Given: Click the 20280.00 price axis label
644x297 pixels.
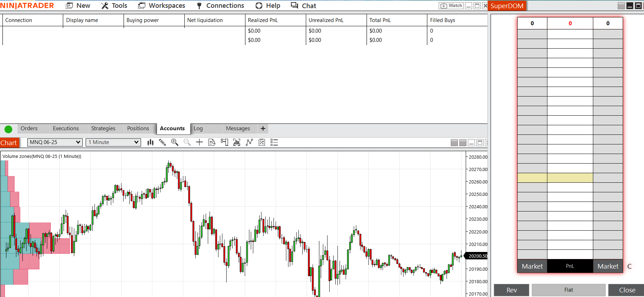Looking at the screenshot, I should point(478,157).
